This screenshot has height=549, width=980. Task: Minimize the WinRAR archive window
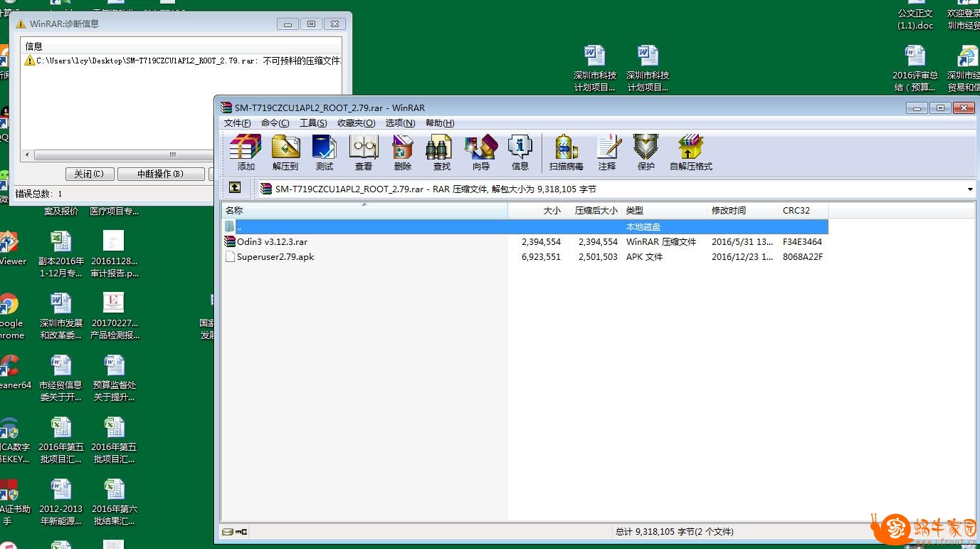coord(917,108)
